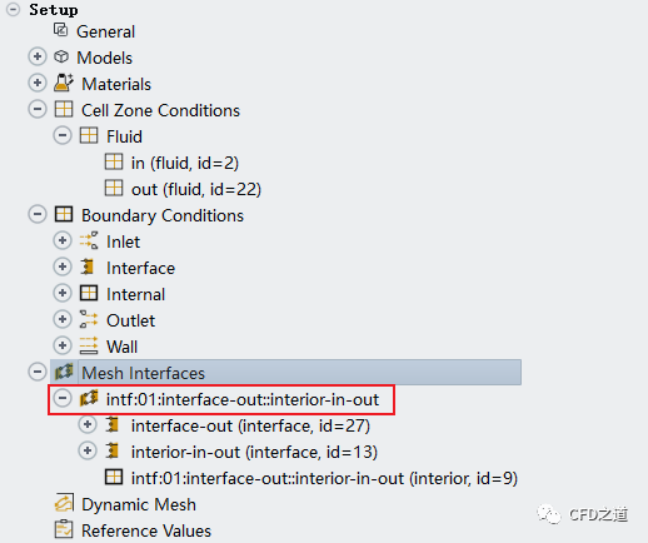Expand the Models node
648x543 pixels.
38,58
